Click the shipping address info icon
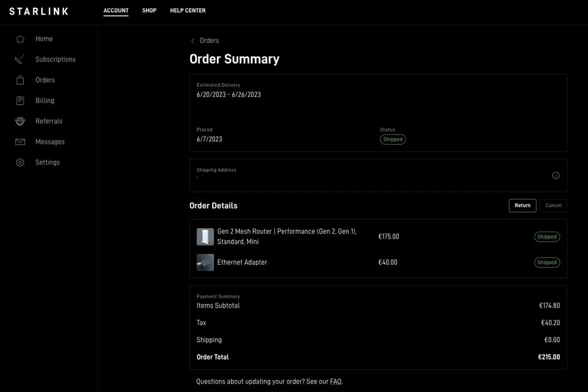 pyautogui.click(x=556, y=175)
